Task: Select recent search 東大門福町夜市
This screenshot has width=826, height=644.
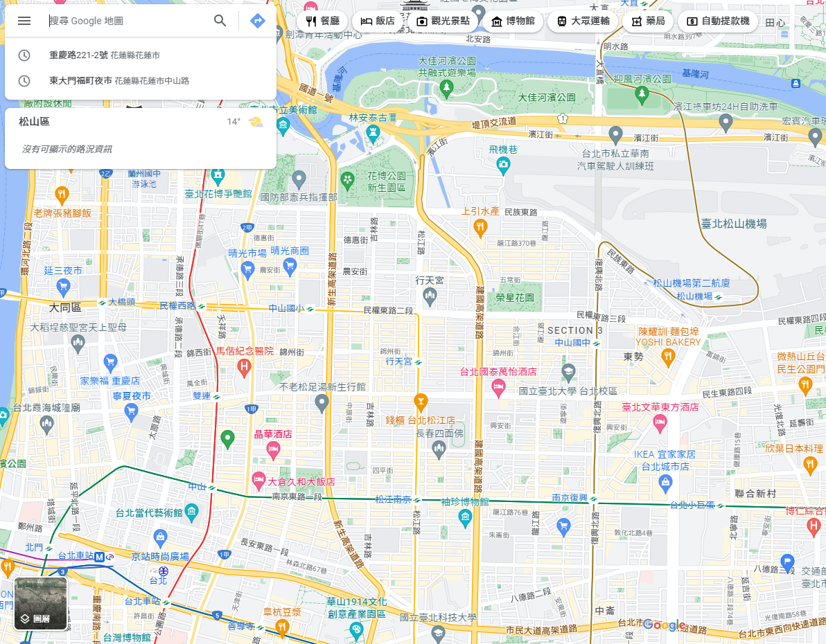Action: point(140,80)
